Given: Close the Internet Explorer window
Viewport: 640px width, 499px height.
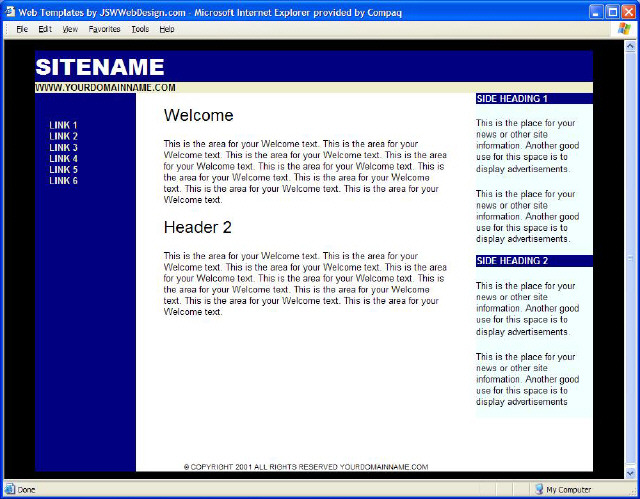Looking at the screenshot, I should pyautogui.click(x=629, y=12).
